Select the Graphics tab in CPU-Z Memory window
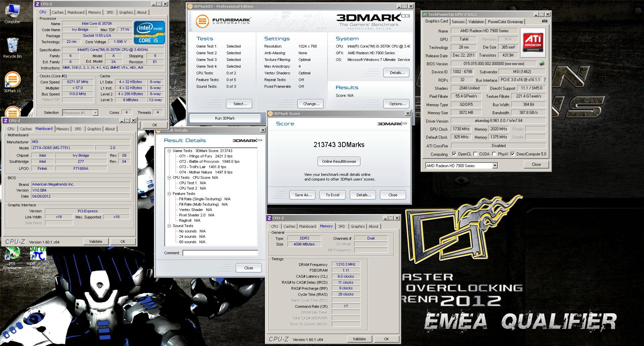The image size is (644, 346). (358, 226)
